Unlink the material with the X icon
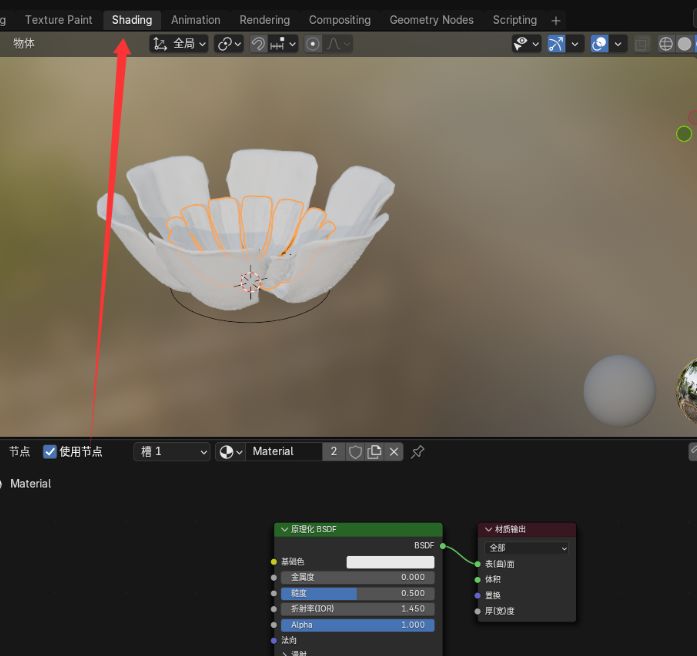The image size is (697, 656). [394, 452]
